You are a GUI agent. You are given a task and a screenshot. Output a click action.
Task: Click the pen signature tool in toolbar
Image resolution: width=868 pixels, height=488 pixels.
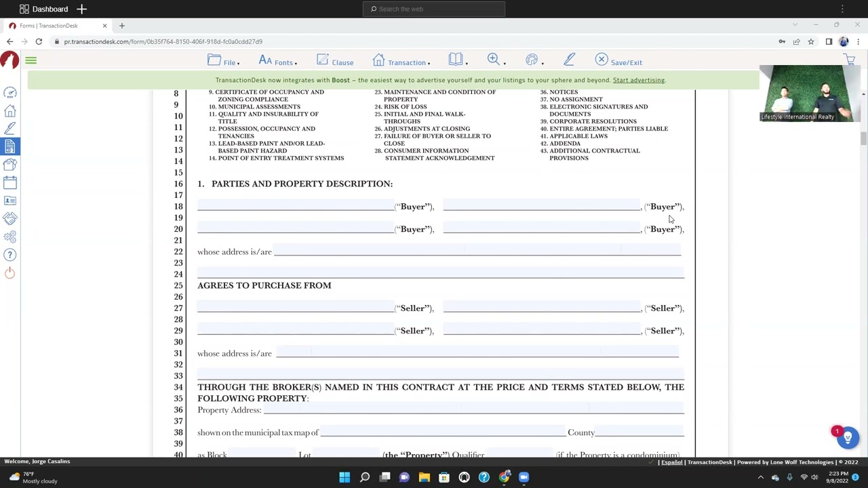coord(569,60)
